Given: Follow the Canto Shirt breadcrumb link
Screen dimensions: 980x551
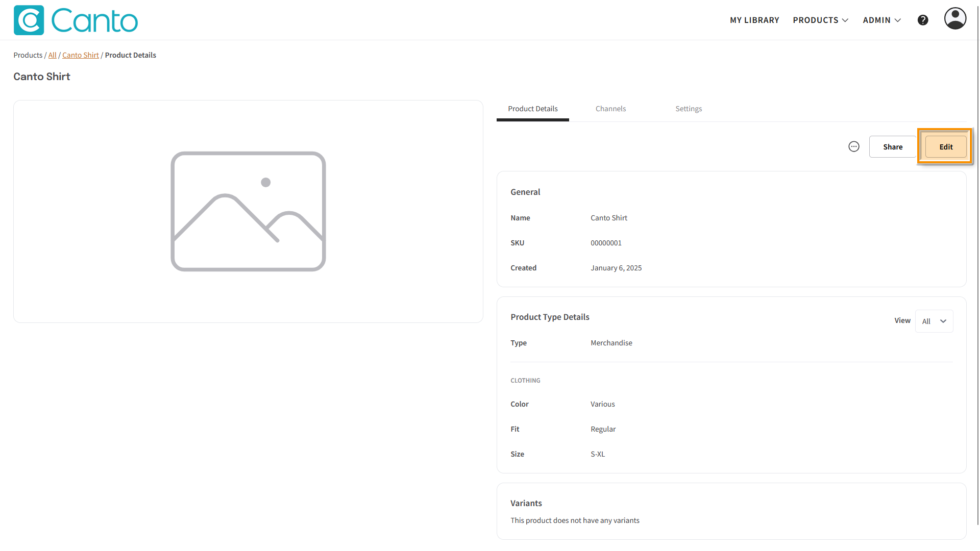Looking at the screenshot, I should tap(81, 55).
